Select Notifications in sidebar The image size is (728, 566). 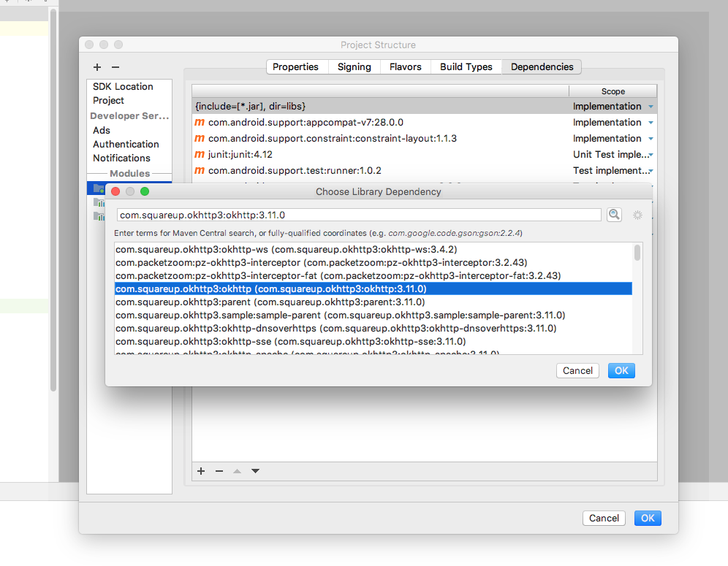(121, 158)
